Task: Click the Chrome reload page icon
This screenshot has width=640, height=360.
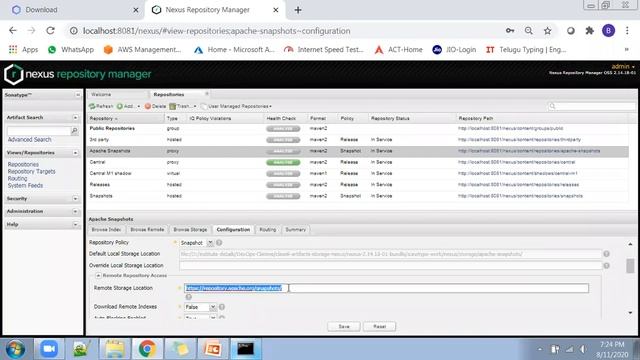Action: [50, 31]
